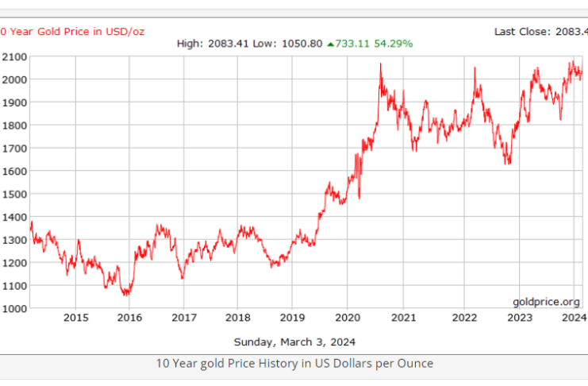Click the 10 Year gold Price History caption
Viewport: 588px width, 386px height.
[x=294, y=364]
